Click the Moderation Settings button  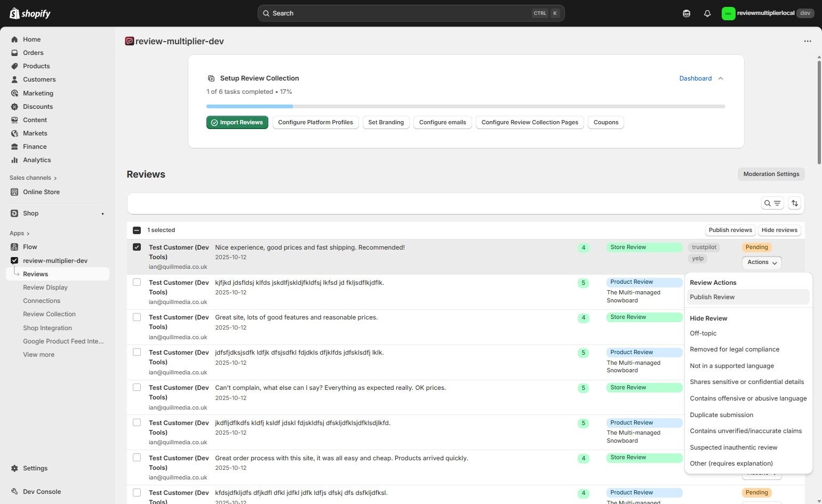tap(771, 174)
